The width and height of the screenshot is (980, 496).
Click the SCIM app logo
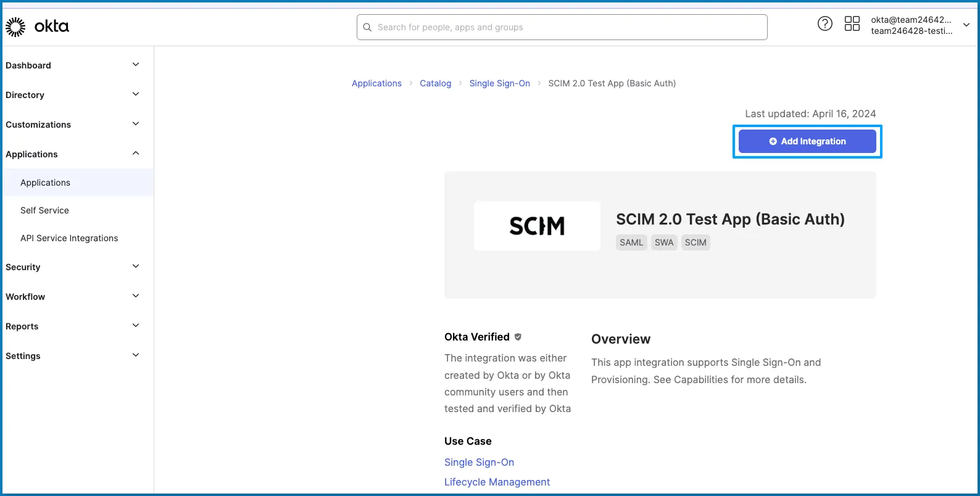click(x=537, y=226)
